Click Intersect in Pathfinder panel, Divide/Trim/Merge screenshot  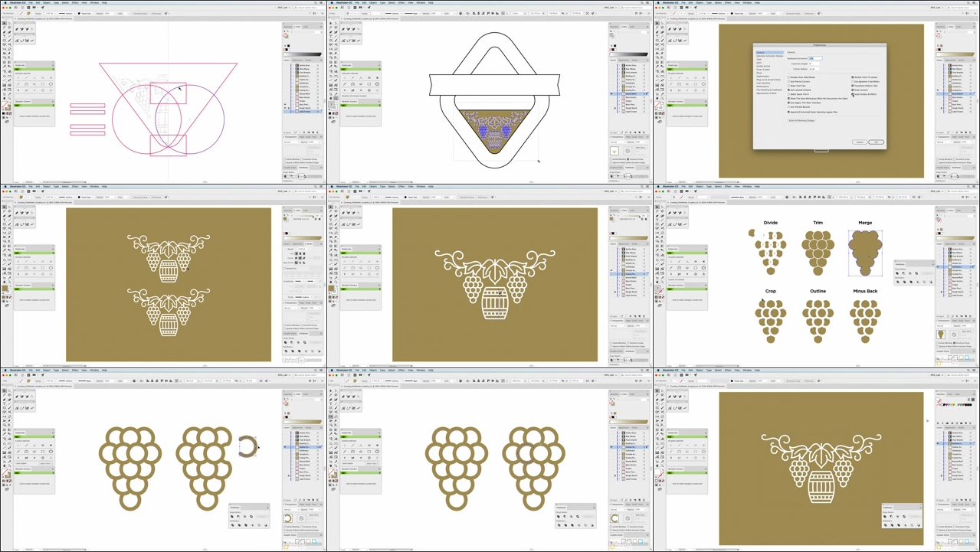(x=910, y=273)
